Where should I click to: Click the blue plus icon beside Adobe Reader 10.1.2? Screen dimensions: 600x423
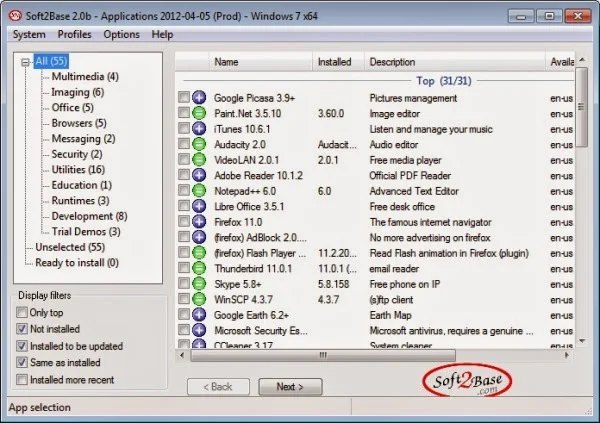click(199, 175)
